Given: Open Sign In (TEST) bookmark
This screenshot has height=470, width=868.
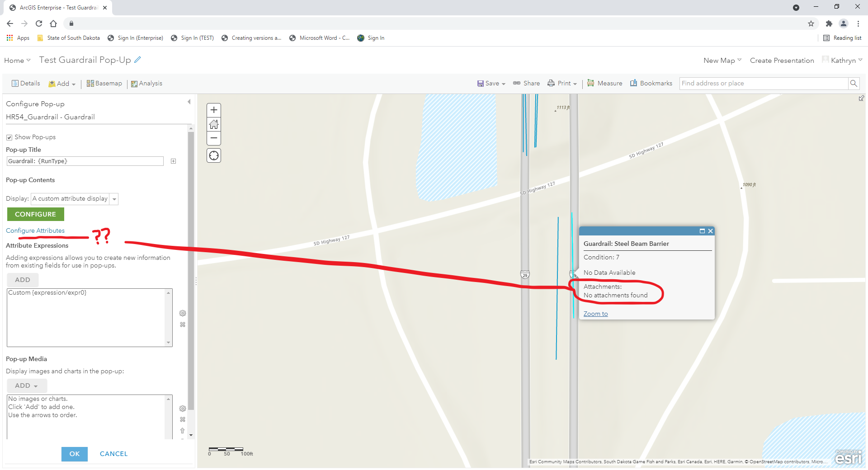Looking at the screenshot, I should pos(193,38).
